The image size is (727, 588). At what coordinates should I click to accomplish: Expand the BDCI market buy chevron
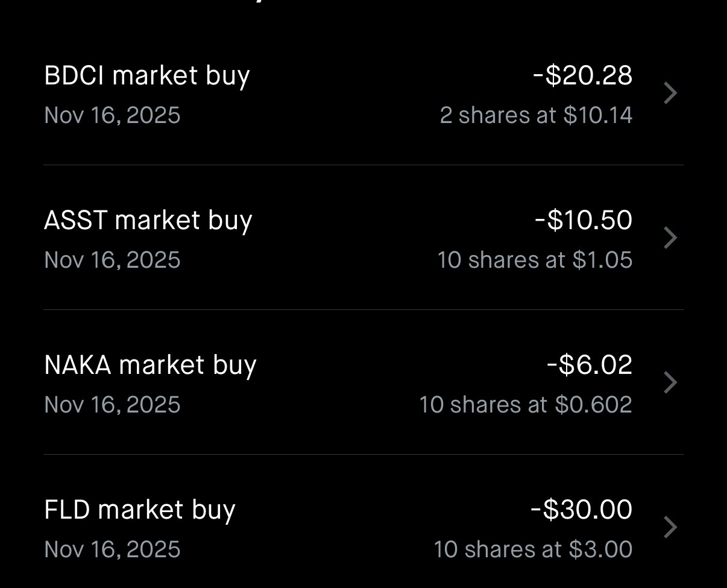[670, 93]
